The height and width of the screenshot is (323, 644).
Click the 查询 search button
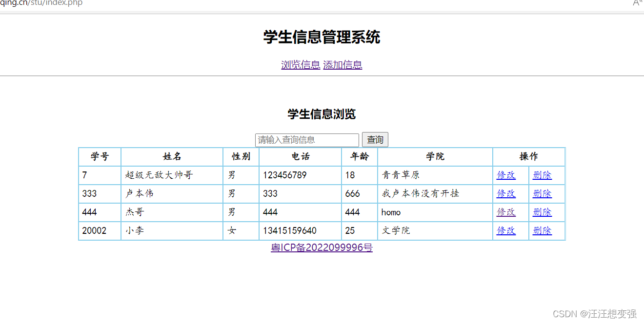[375, 140]
